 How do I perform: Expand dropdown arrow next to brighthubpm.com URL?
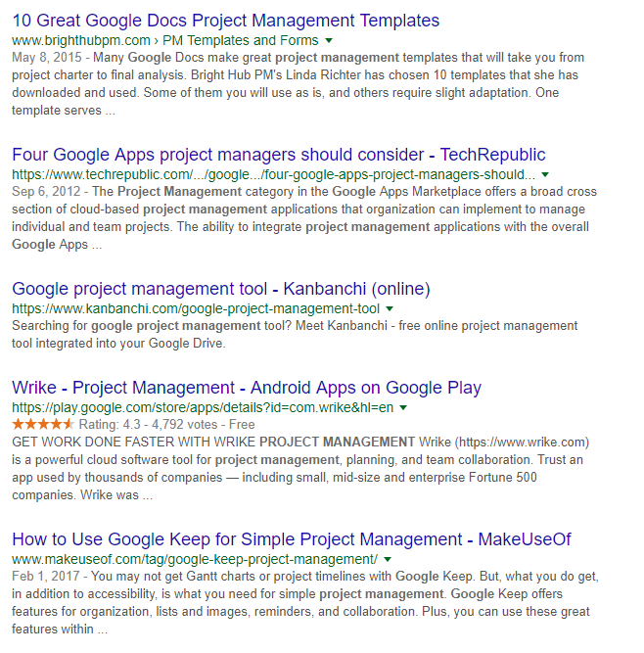tap(329, 40)
